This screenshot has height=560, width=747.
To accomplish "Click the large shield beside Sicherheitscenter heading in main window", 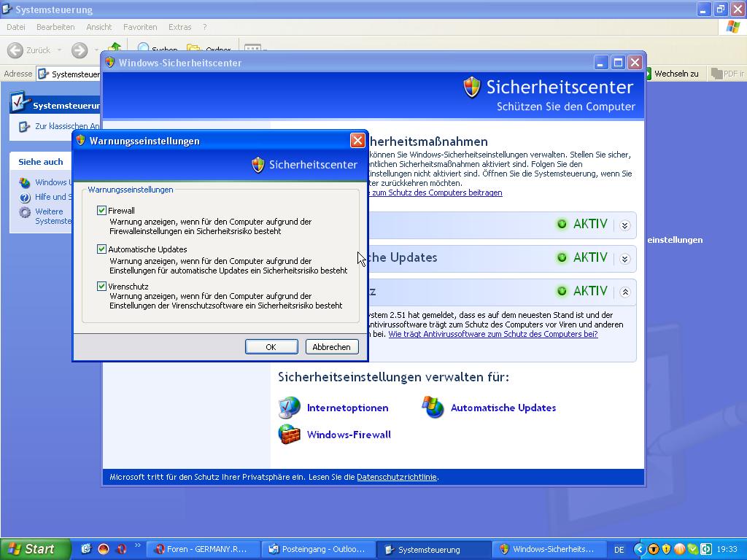I will pyautogui.click(x=472, y=87).
